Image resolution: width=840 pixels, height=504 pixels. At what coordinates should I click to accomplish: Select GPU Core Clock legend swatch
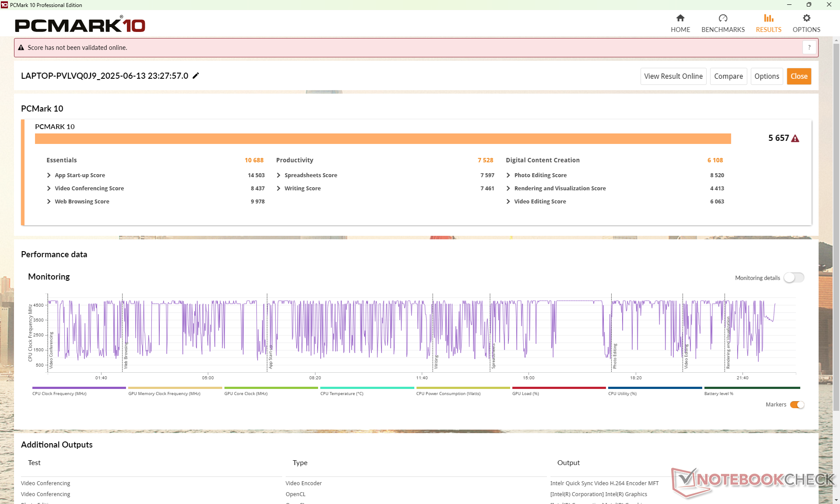click(x=271, y=388)
